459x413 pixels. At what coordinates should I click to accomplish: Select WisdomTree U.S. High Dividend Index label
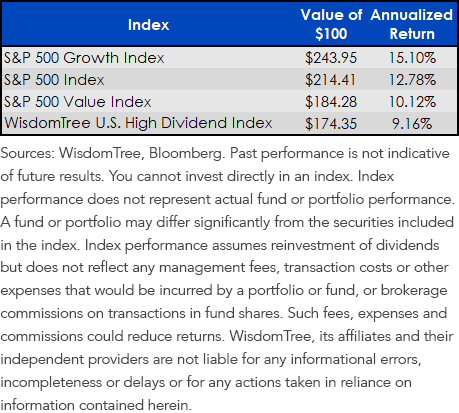pos(138,123)
